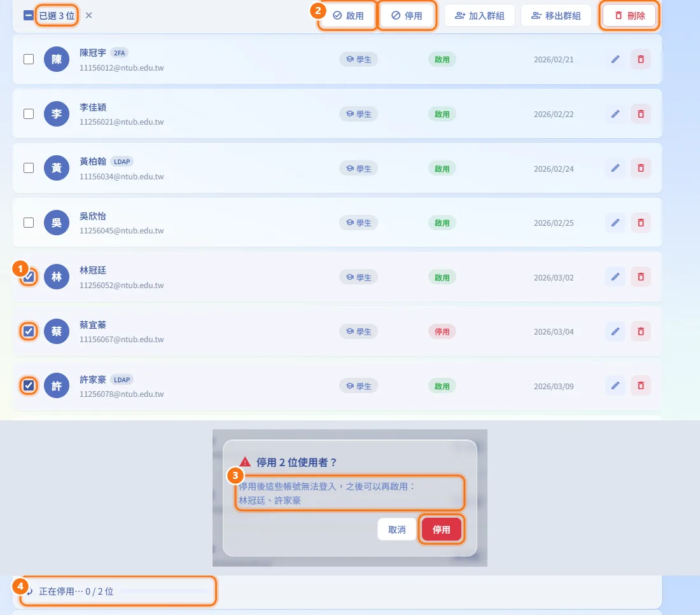This screenshot has width=700, height=615.
Task: Edit 吳欣怡 using the pencil icon
Action: tap(615, 223)
